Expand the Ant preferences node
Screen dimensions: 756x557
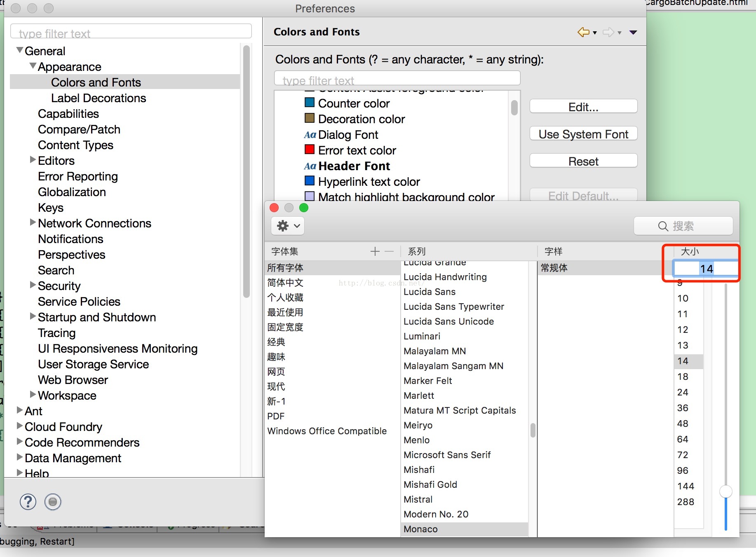pyautogui.click(x=19, y=410)
